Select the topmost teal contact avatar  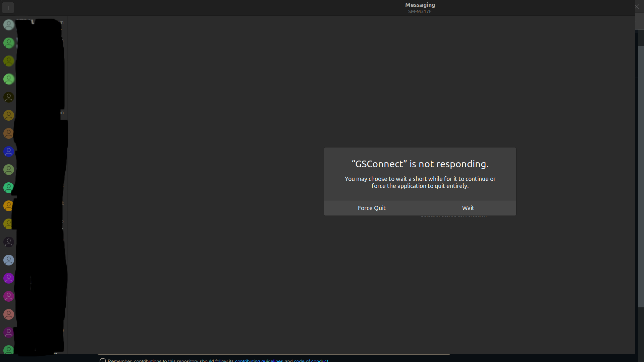tap(9, 25)
